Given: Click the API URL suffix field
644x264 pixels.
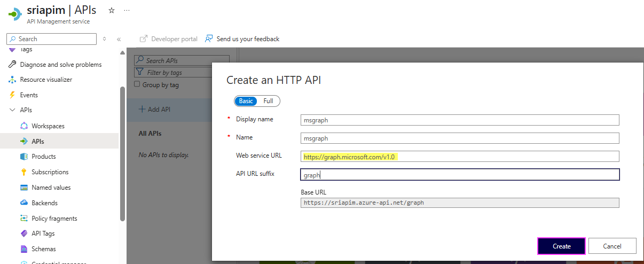Looking at the screenshot, I should point(460,174).
